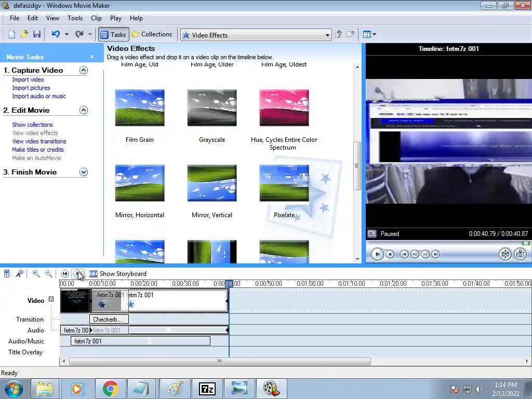This screenshot has height=399, width=532.
Task: Click the Import video link
Action: (x=28, y=79)
